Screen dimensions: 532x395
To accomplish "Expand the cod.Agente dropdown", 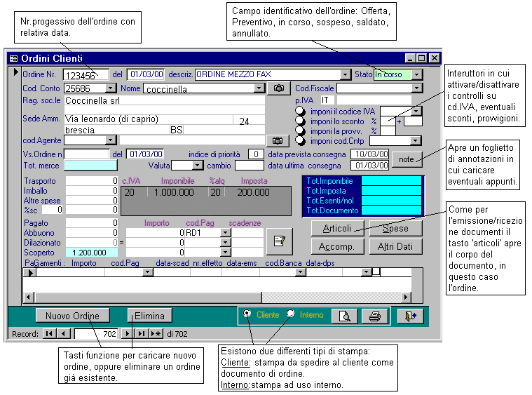I will (110, 140).
